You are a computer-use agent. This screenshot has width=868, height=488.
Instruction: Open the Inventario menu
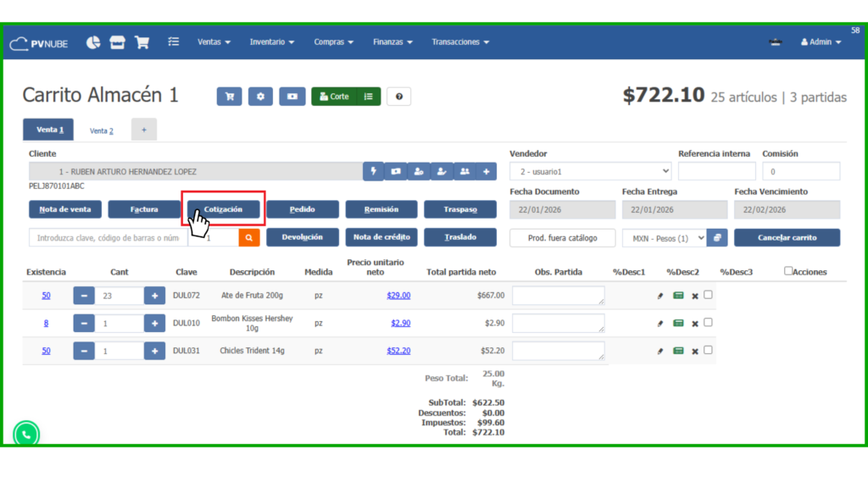271,42
